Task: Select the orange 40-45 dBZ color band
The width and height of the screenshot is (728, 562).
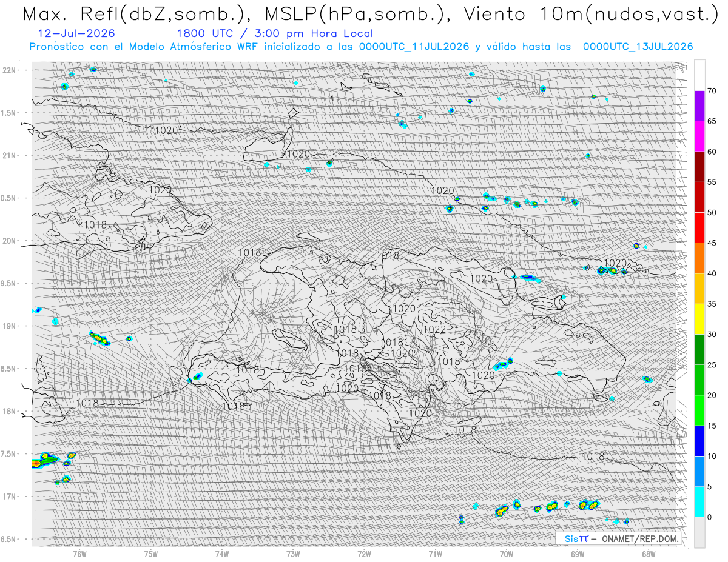Action: [x=699, y=258]
